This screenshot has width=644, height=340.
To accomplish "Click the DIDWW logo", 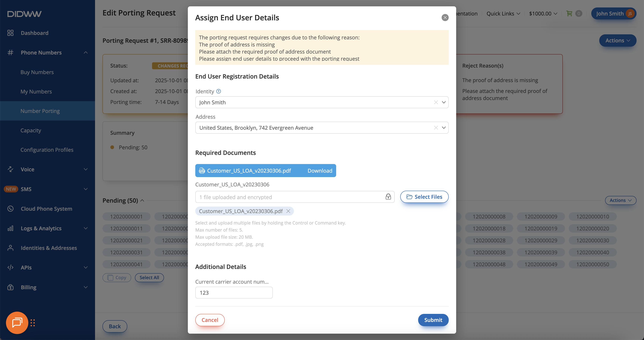I will pyautogui.click(x=24, y=14).
